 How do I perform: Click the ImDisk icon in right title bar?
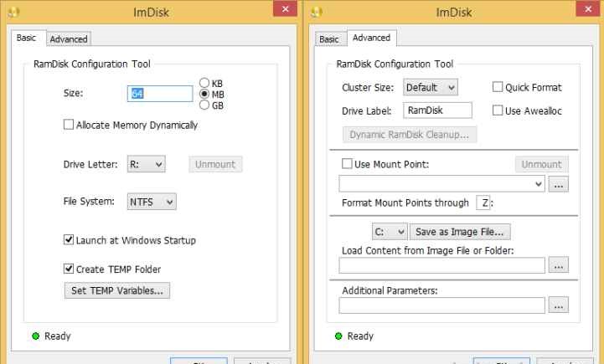tap(316, 13)
